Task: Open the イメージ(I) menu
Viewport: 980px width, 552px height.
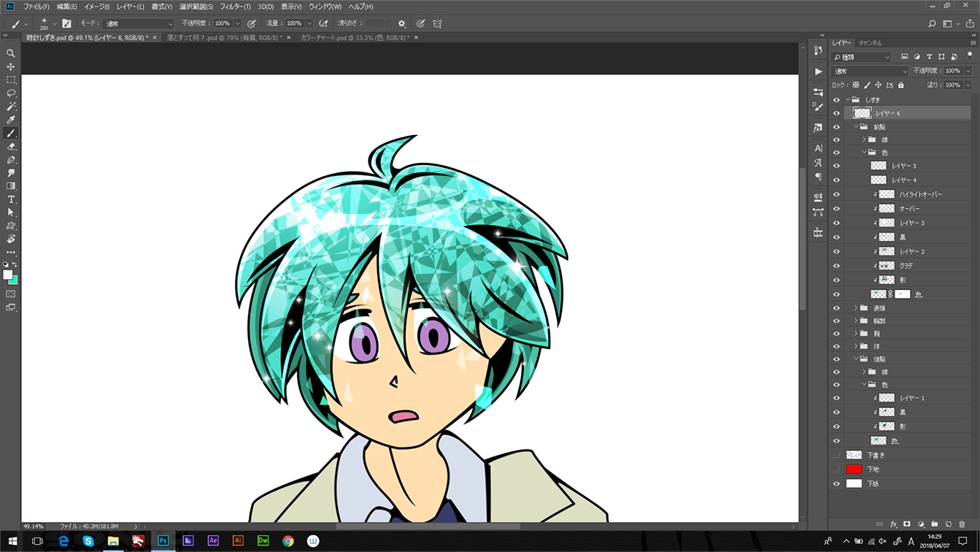Action: (x=96, y=7)
